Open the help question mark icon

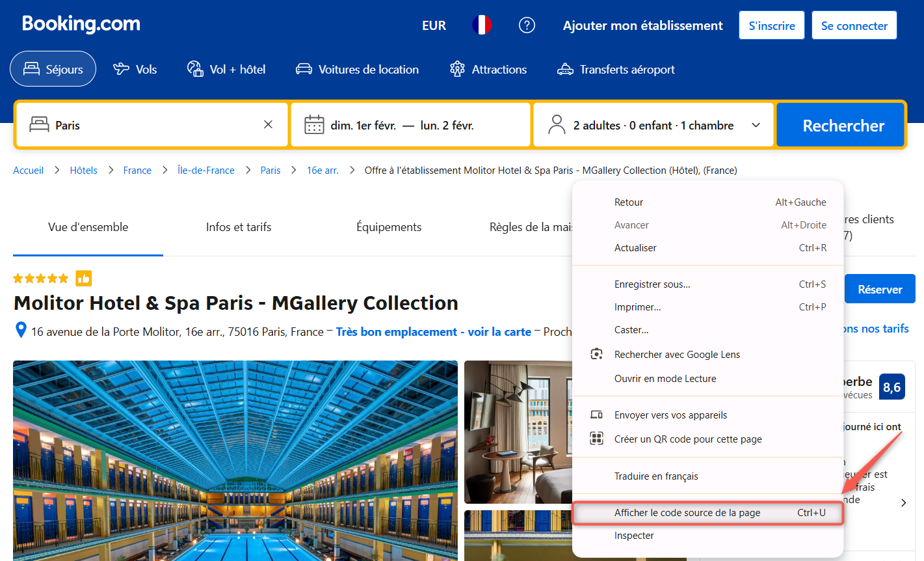[527, 25]
